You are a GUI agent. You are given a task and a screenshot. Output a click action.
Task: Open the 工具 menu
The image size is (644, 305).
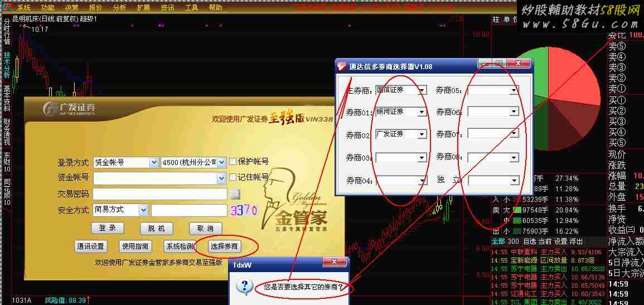[191, 7]
